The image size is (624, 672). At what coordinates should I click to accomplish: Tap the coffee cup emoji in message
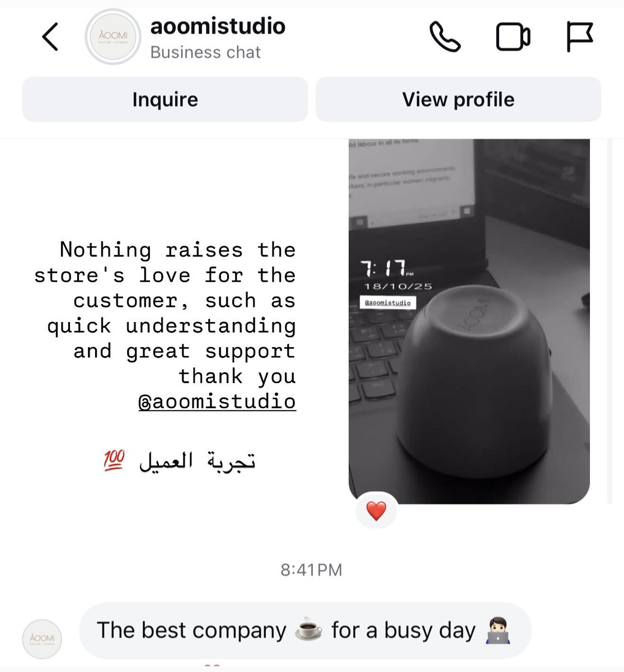[x=308, y=630]
